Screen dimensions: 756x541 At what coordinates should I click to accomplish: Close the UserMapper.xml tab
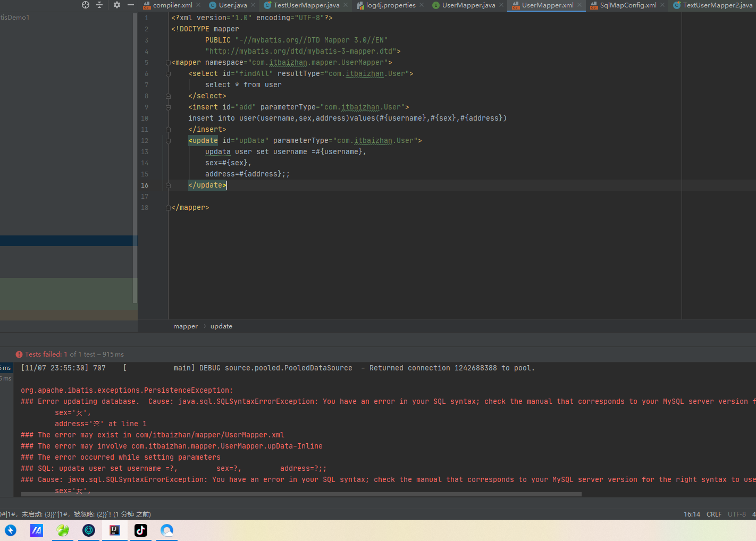click(579, 5)
